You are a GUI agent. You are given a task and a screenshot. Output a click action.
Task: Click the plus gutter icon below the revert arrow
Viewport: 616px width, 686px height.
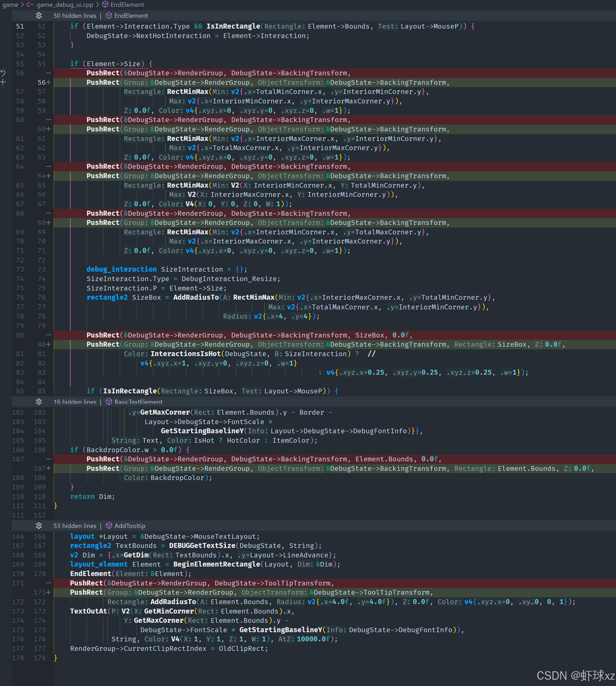[3, 82]
